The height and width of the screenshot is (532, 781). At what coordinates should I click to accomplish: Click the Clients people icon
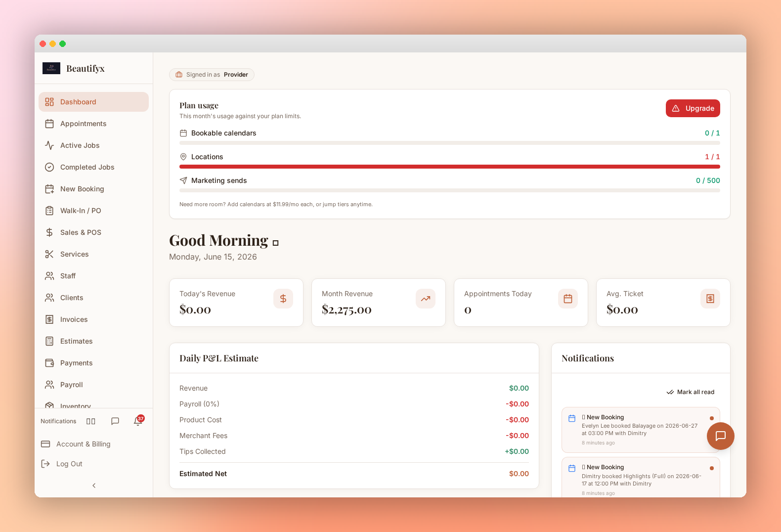point(49,298)
